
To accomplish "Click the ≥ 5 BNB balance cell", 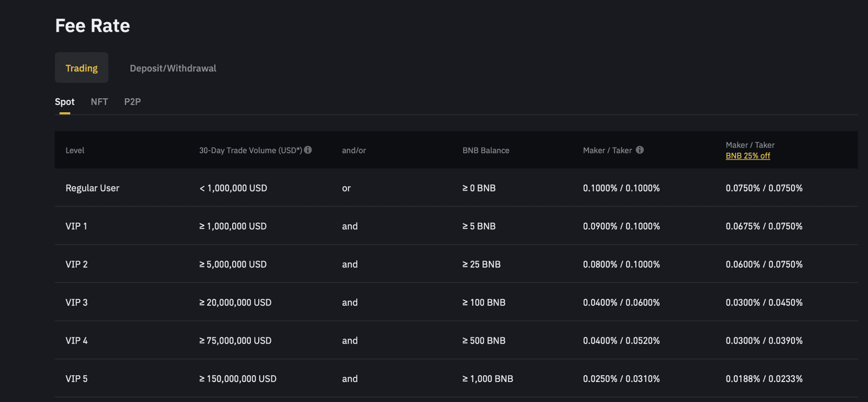I will click(479, 226).
